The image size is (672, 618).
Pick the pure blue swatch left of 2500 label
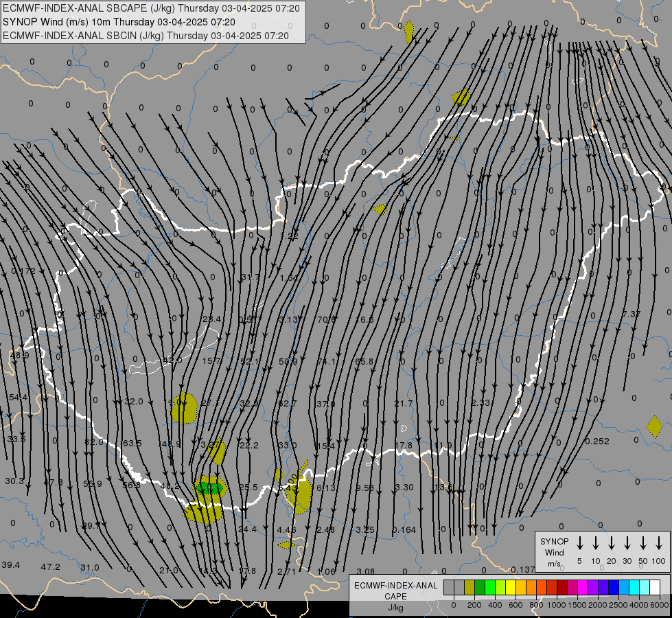[613, 587]
